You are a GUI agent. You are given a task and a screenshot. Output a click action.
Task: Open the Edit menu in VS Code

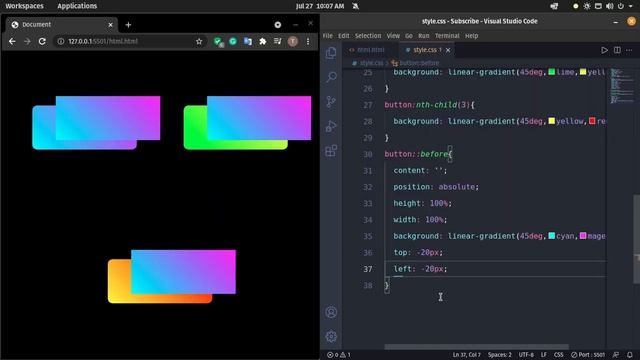[344, 36]
